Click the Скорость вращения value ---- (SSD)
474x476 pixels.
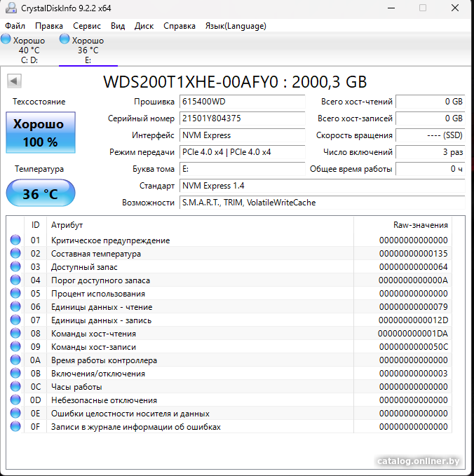(x=431, y=135)
